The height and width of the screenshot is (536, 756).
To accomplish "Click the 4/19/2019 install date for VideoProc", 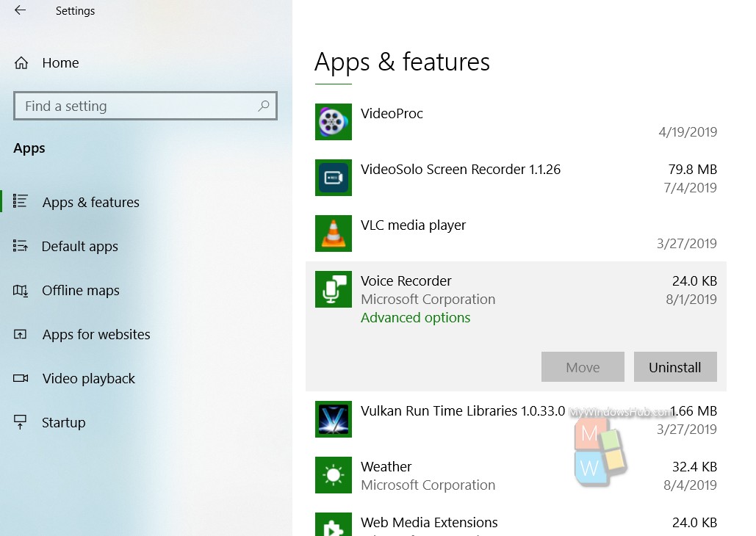I will [688, 132].
